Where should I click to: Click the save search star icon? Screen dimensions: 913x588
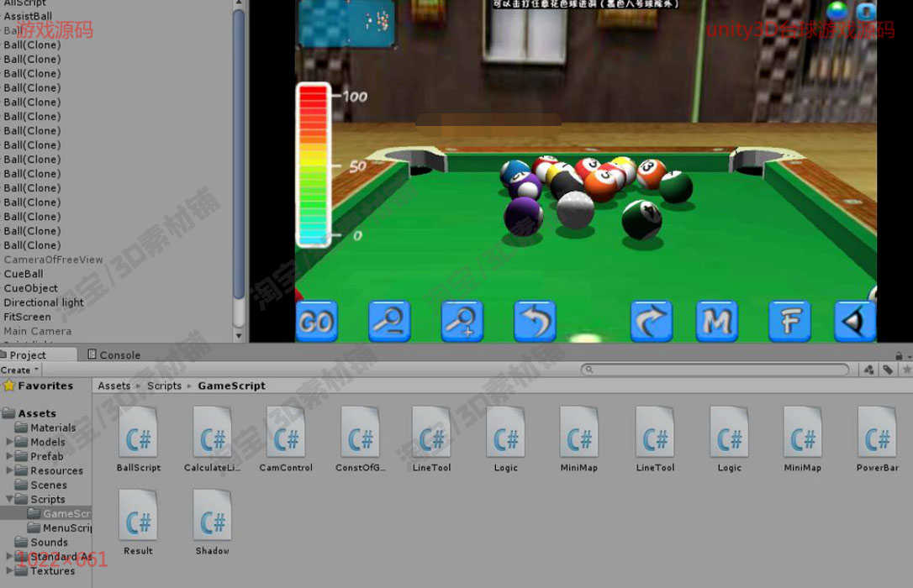(906, 370)
